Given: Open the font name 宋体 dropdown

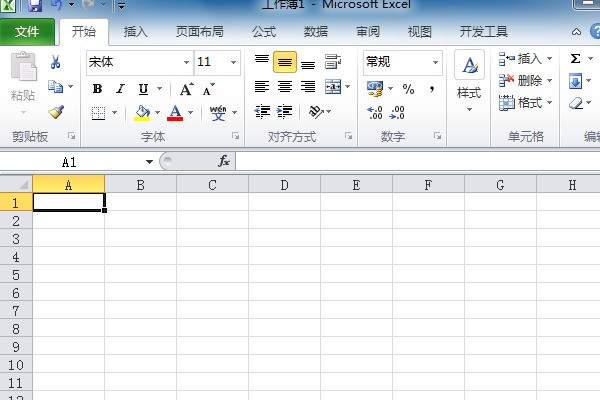Looking at the screenshot, I should tap(186, 62).
